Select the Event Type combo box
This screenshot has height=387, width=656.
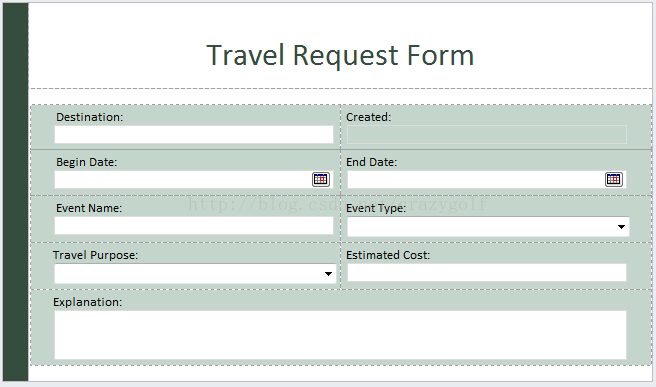[x=488, y=227]
